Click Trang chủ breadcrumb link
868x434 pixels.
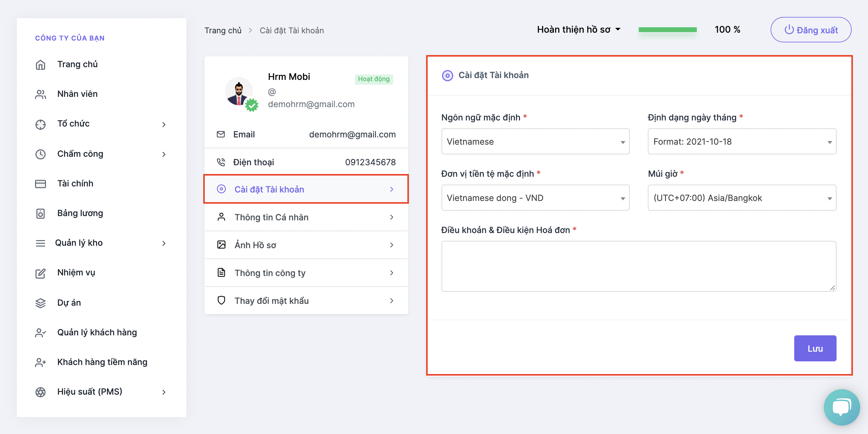[223, 30]
